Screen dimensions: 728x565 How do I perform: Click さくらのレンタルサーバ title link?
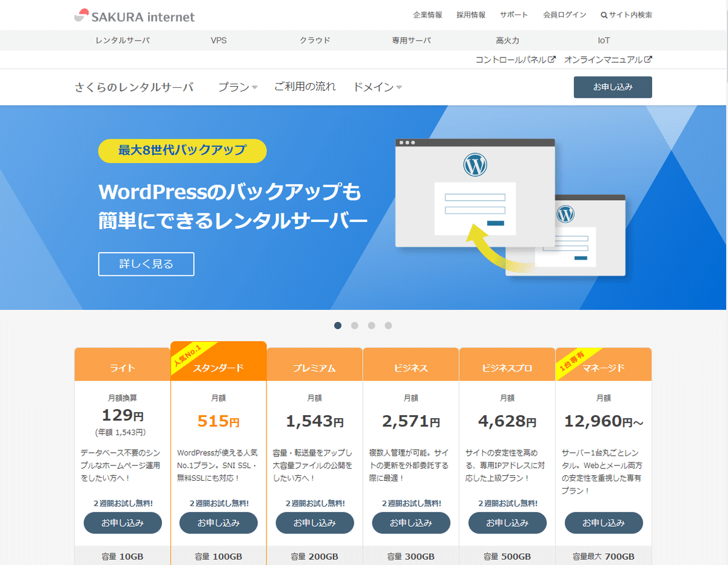click(134, 87)
